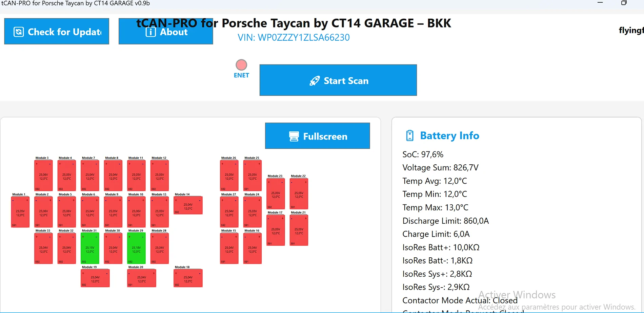Viewport: 644px width, 313px height.
Task: Select the Module 8 battery tile
Action: (113, 176)
